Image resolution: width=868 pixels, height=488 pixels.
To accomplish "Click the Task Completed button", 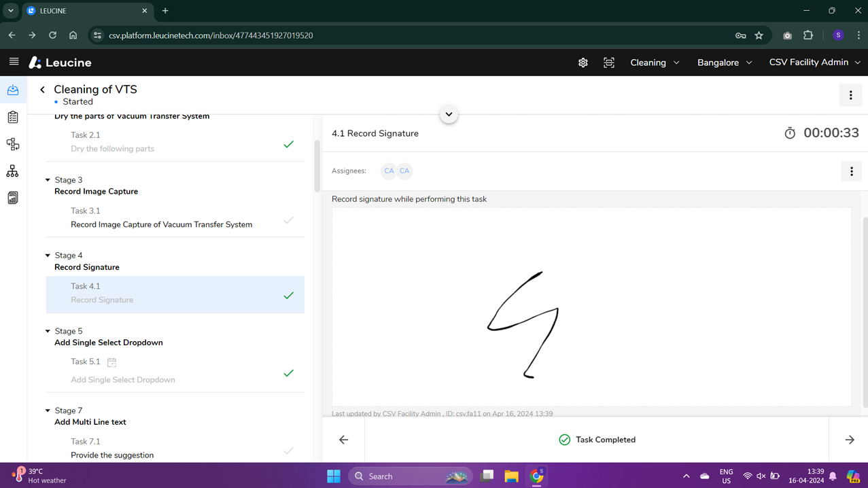I will pos(597,440).
